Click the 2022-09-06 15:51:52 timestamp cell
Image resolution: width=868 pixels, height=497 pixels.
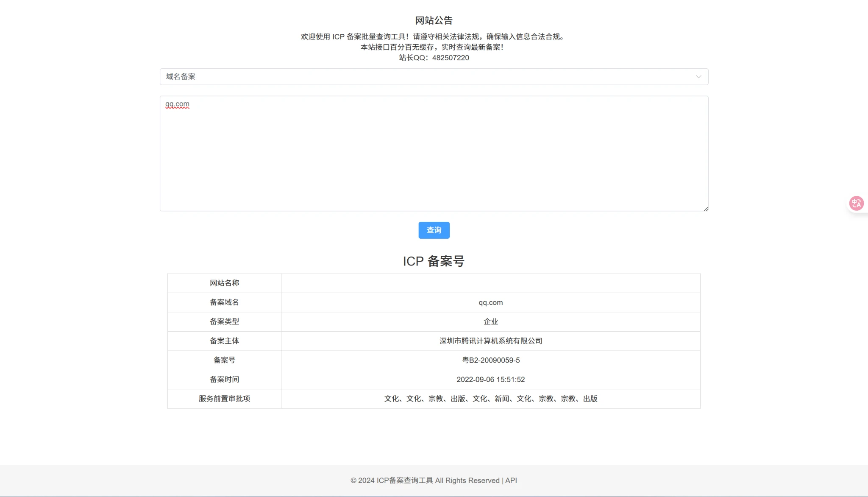pyautogui.click(x=490, y=380)
